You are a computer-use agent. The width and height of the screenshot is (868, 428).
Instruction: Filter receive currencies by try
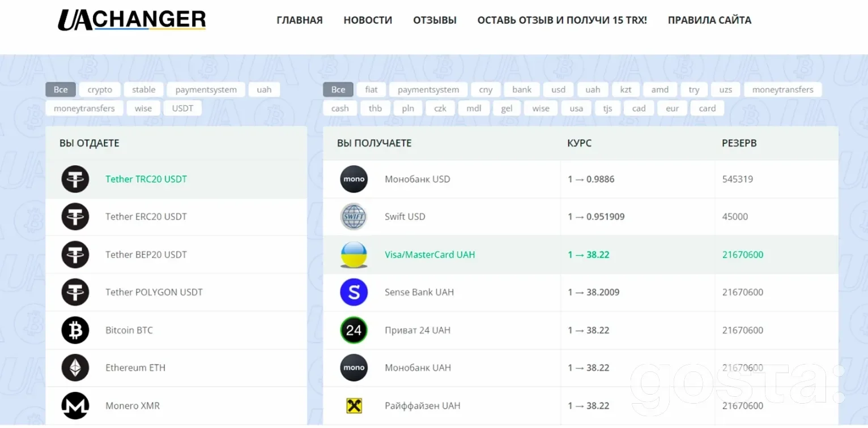coord(694,89)
